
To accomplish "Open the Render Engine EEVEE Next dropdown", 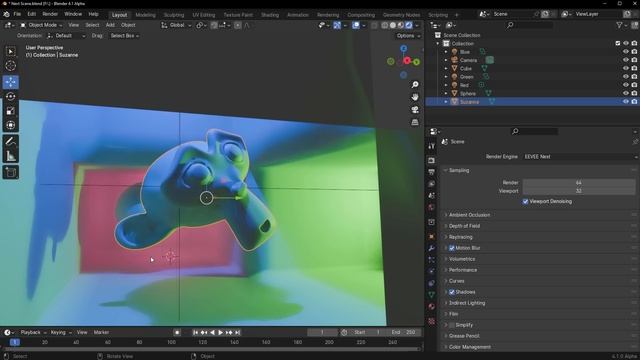I will click(x=580, y=157).
